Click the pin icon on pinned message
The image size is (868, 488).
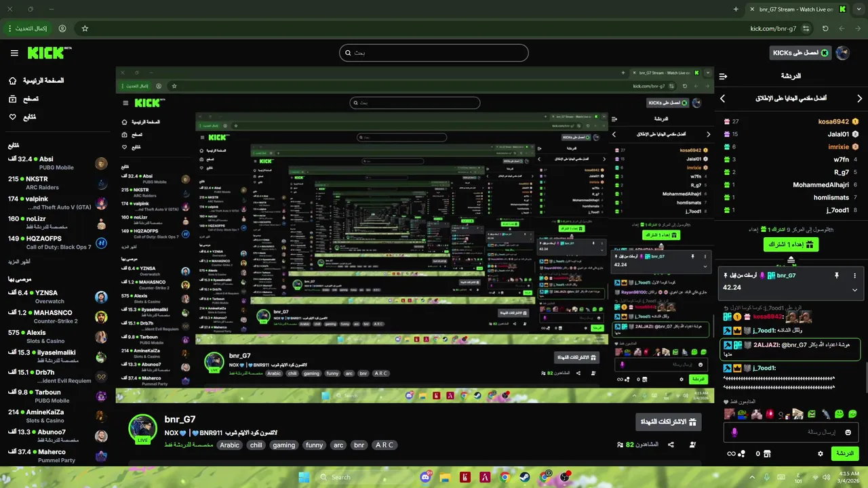[x=837, y=276]
